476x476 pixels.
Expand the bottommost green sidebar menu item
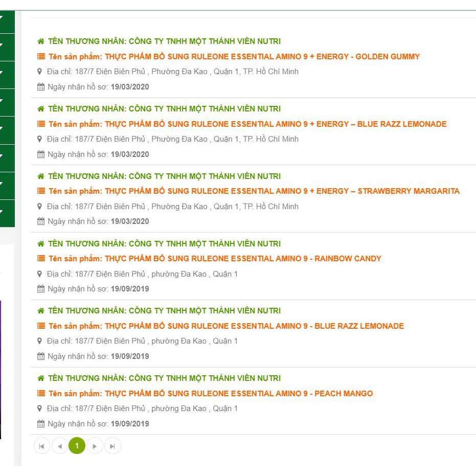coord(7,213)
